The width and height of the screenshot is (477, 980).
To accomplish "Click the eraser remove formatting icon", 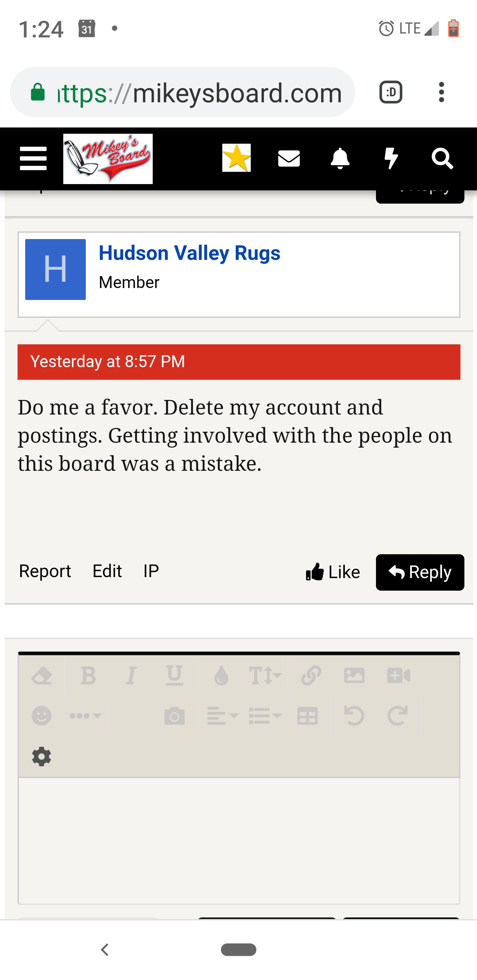I will point(41,676).
